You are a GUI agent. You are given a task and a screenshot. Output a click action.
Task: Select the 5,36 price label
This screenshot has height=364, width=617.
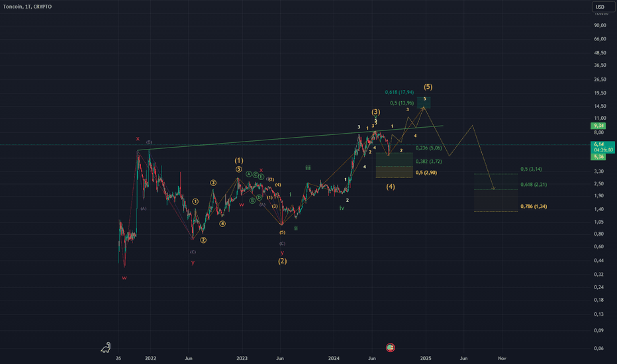coord(598,157)
